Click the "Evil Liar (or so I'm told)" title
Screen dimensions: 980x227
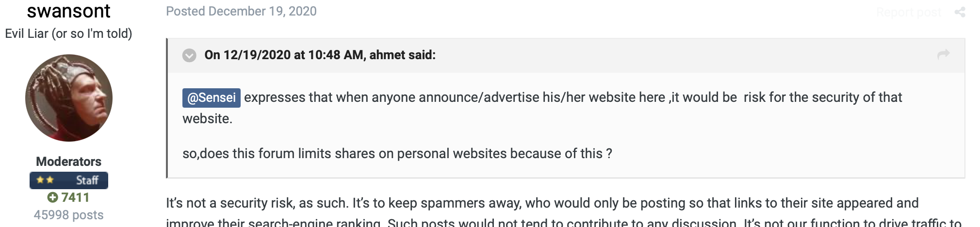(x=69, y=33)
